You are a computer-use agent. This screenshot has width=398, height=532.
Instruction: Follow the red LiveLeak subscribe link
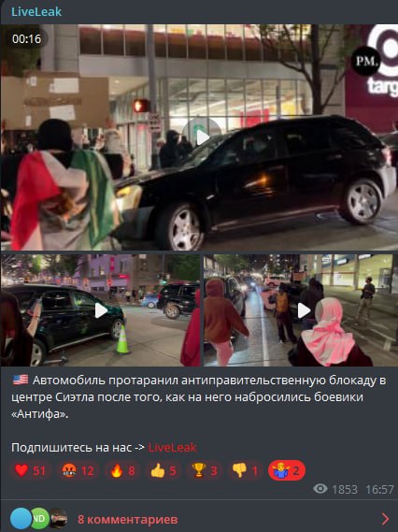point(172,448)
